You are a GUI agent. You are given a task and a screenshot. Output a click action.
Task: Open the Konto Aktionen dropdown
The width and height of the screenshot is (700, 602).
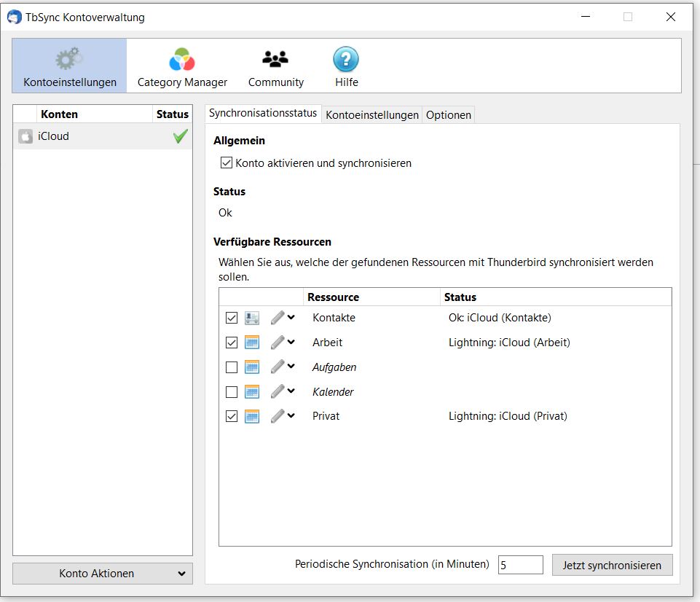coord(103,574)
